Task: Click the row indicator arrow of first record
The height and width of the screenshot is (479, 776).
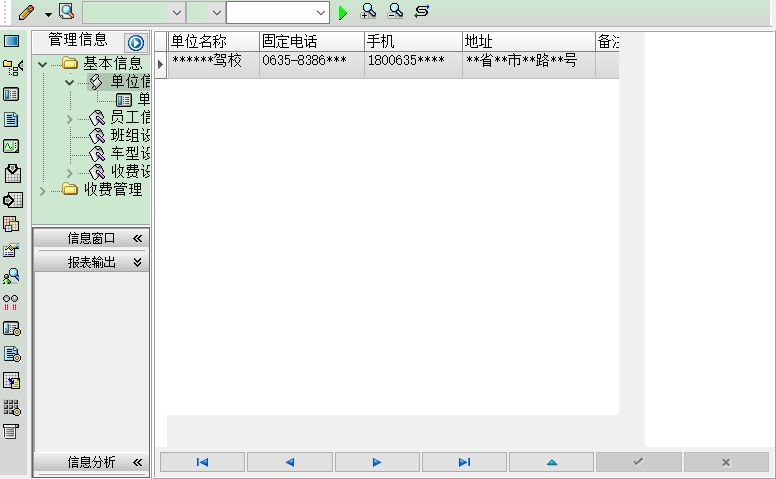Action: pyautogui.click(x=161, y=64)
